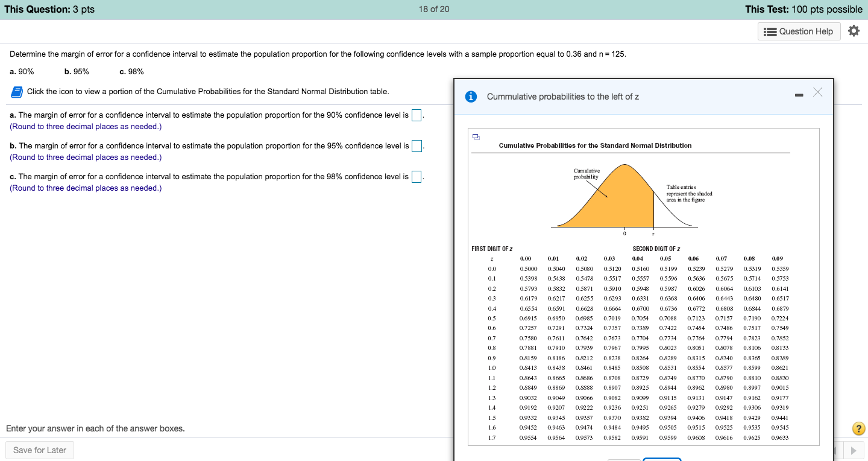Select the 95% confidence level answer box
868x461 pixels.
coord(417,146)
